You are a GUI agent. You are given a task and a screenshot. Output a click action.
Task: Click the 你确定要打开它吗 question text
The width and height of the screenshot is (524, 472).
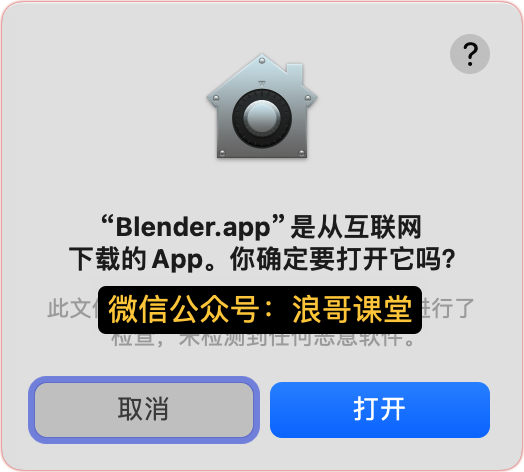[343, 259]
